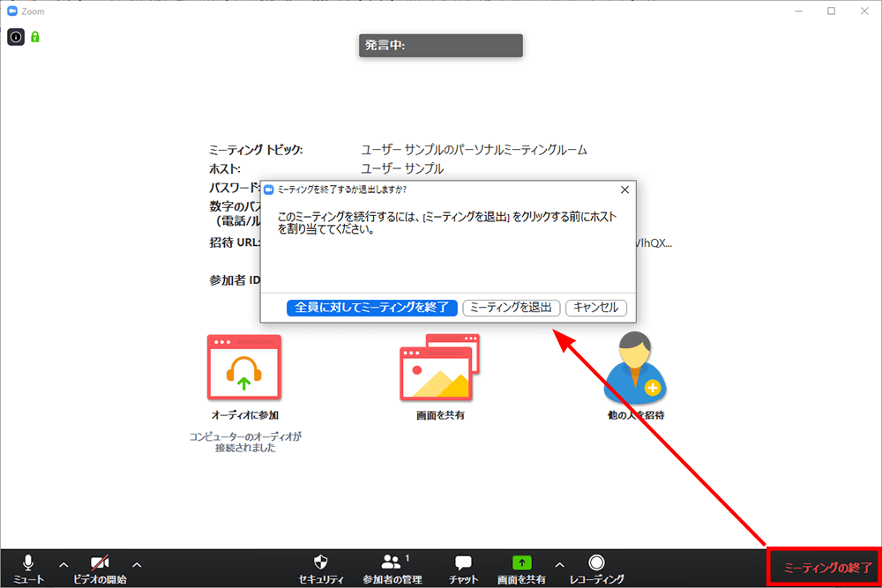Click the green encryption lock icon

click(x=35, y=37)
